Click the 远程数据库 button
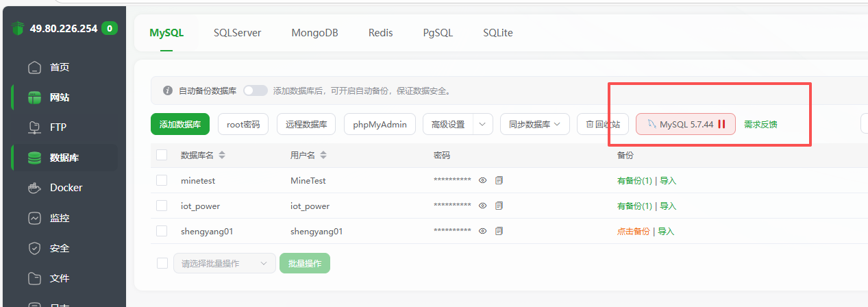The height and width of the screenshot is (307, 868). 306,124
